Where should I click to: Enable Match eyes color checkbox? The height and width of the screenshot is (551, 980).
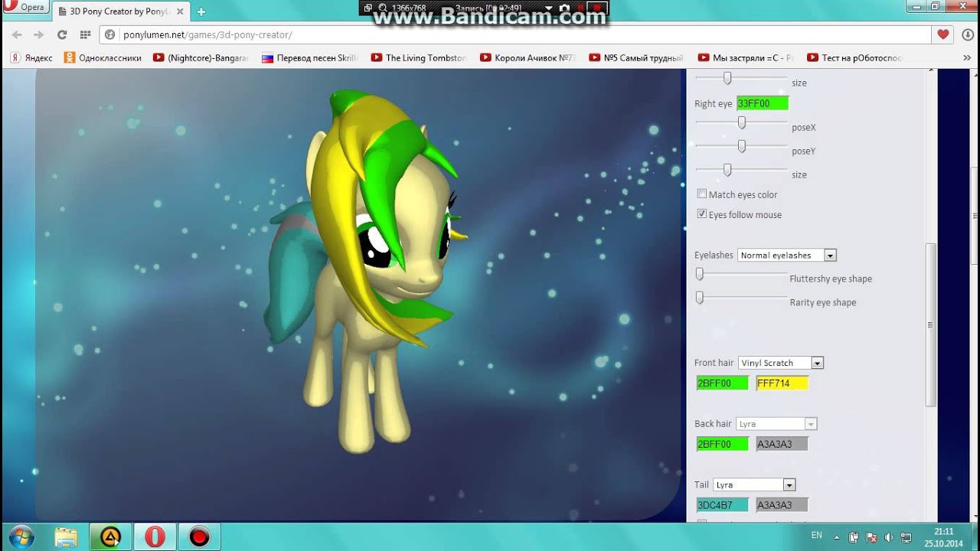tap(702, 194)
